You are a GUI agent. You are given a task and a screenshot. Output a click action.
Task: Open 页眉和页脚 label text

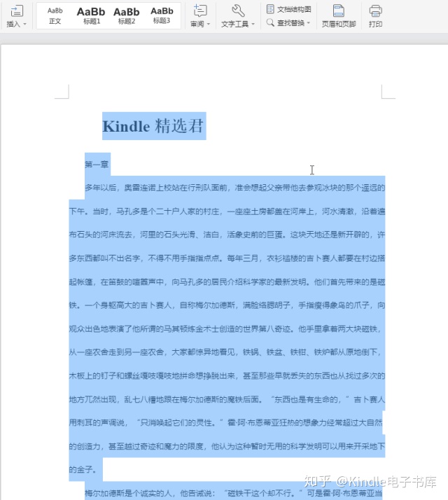(339, 25)
